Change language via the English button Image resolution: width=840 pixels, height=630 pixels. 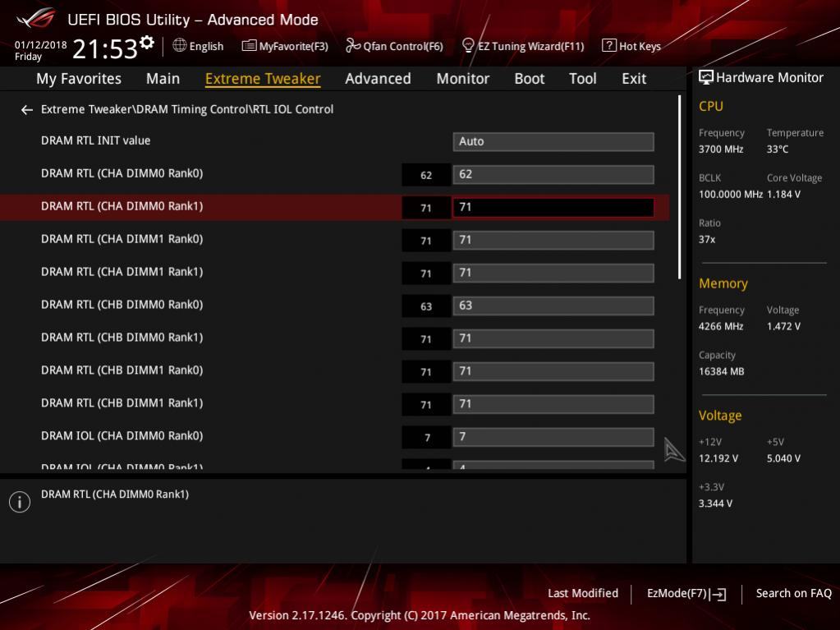click(x=206, y=46)
